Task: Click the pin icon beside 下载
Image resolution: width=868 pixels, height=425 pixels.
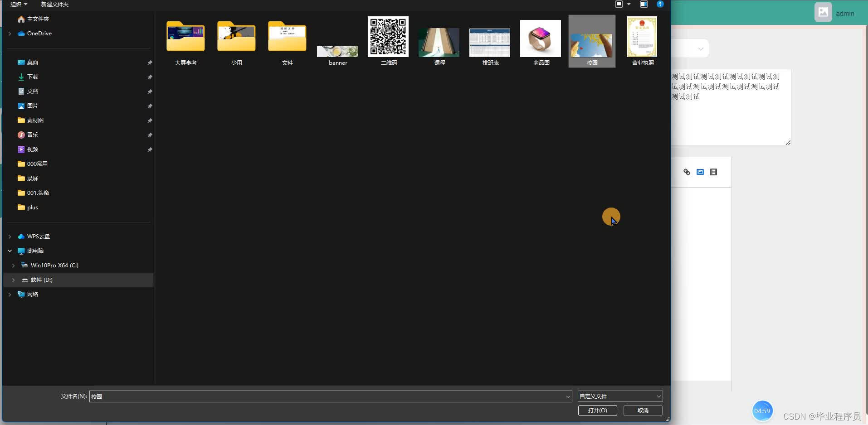Action: [x=150, y=77]
